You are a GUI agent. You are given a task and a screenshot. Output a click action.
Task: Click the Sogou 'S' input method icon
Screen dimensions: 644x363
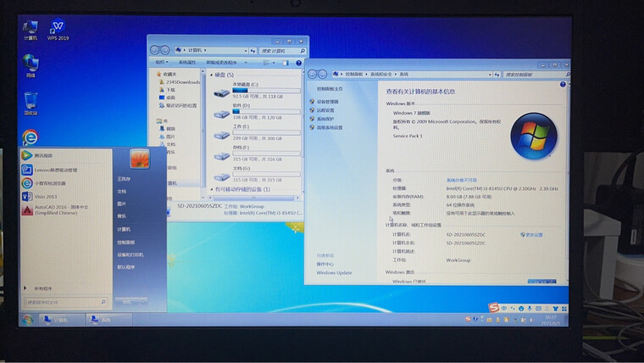coord(493,307)
